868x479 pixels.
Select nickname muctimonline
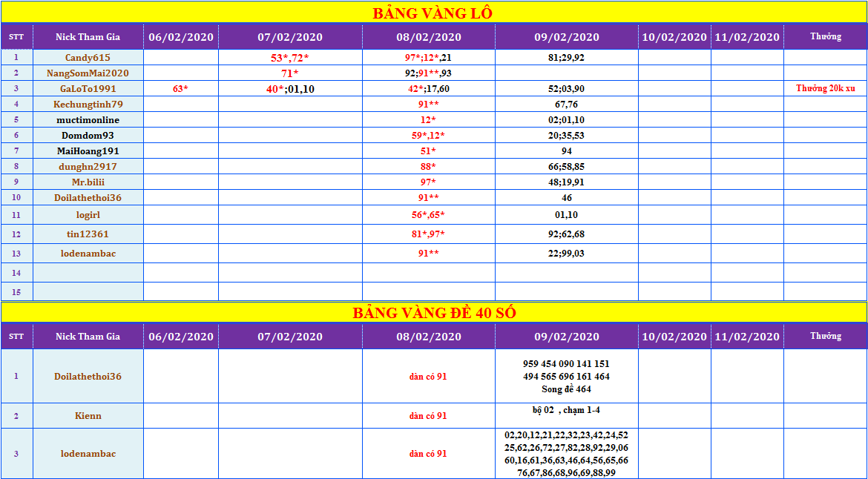[88, 119]
